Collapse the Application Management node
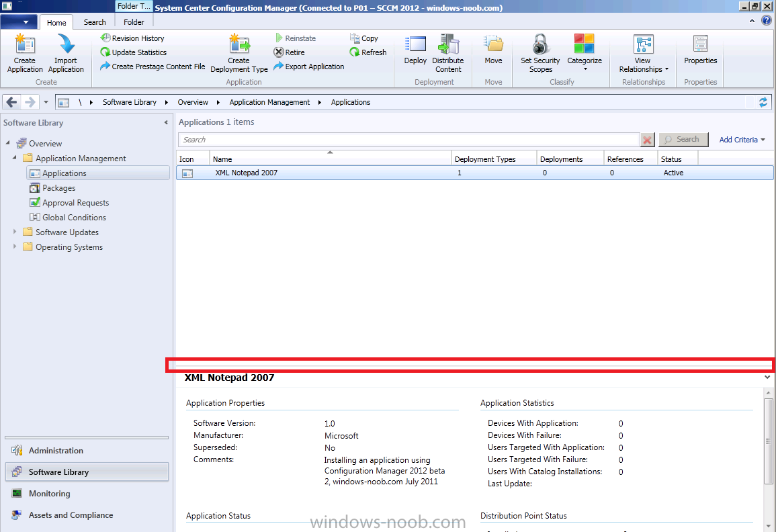 (x=14, y=158)
